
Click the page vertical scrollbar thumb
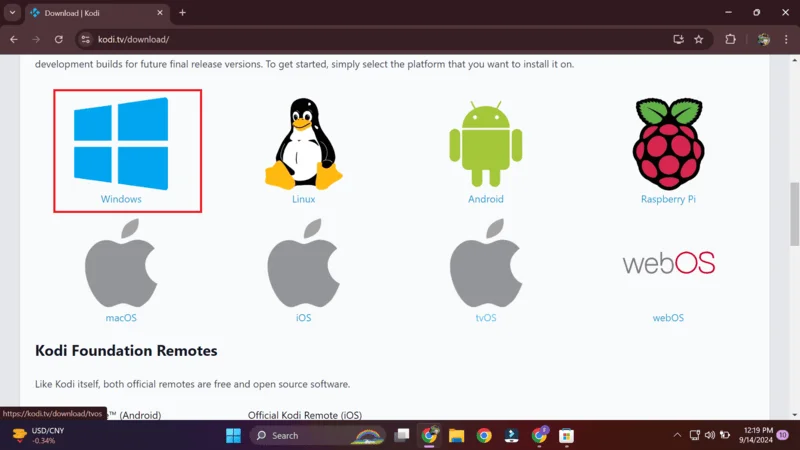pos(795,214)
